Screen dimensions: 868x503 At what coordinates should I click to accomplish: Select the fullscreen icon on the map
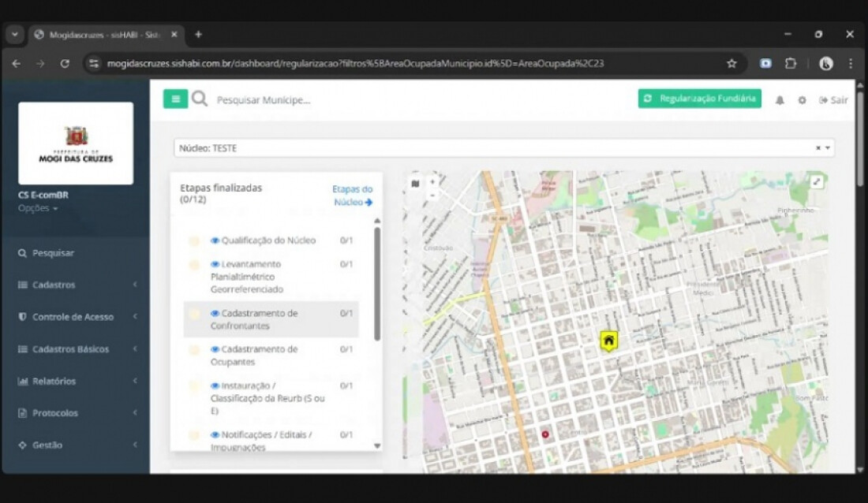click(817, 181)
